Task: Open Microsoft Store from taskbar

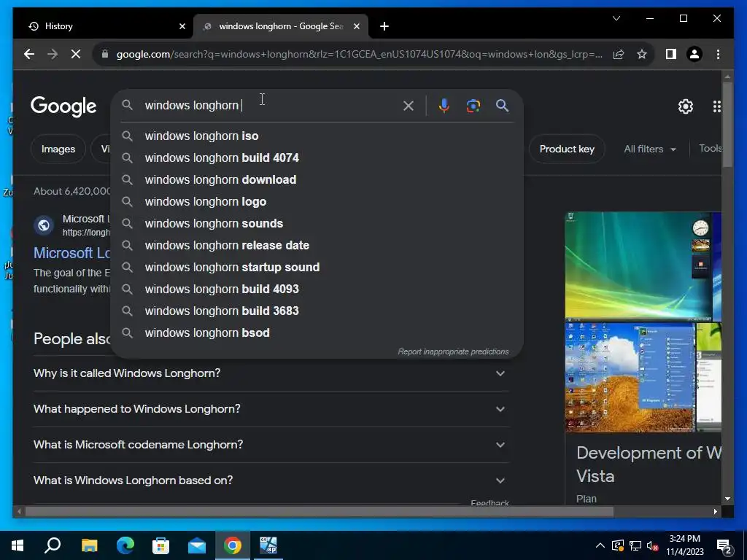Action: pos(161,545)
